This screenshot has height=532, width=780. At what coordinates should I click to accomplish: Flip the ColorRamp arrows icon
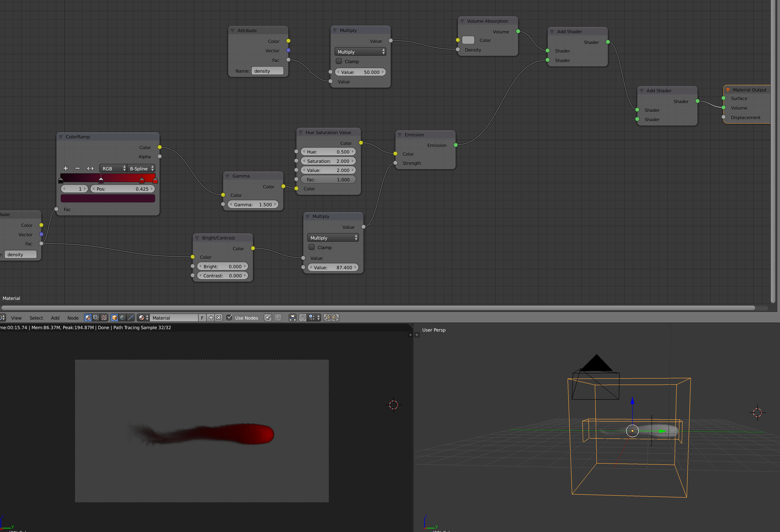90,168
